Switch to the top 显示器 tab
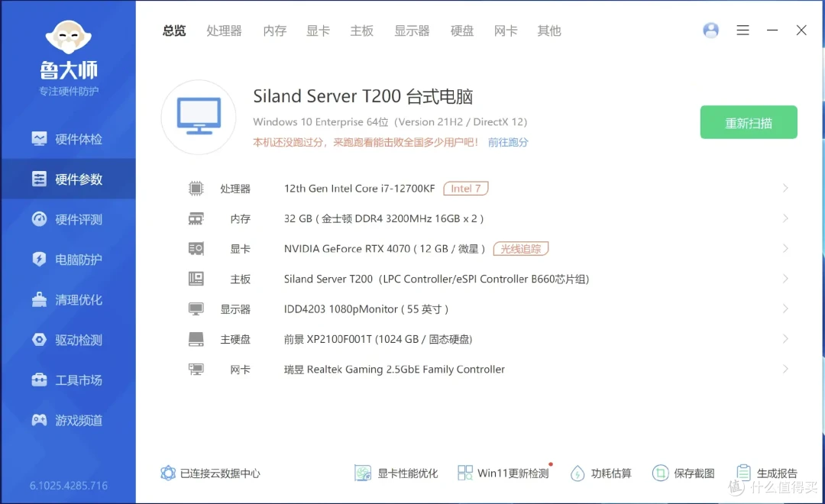The width and height of the screenshot is (825, 504). click(412, 31)
